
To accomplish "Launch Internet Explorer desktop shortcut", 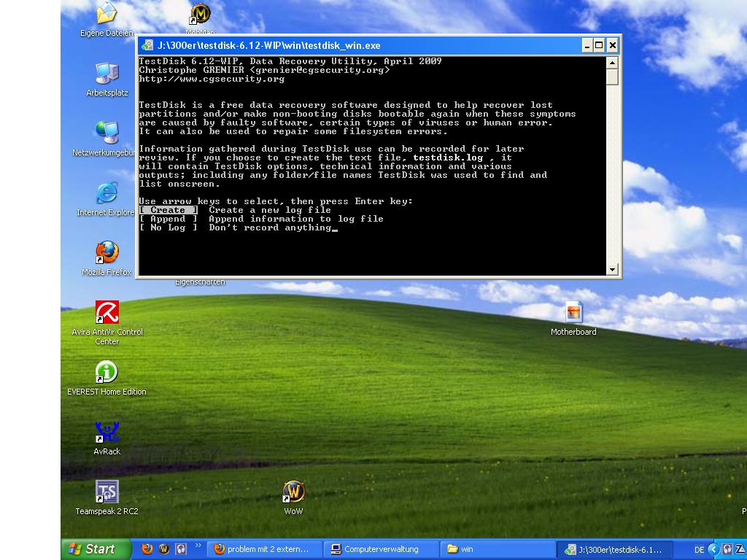I will [107, 198].
